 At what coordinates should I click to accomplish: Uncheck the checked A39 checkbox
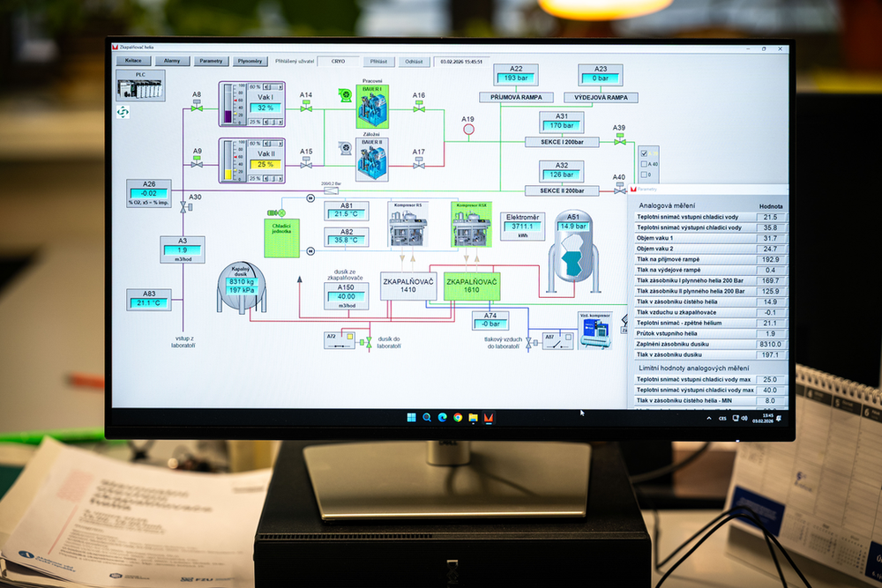coord(644,153)
